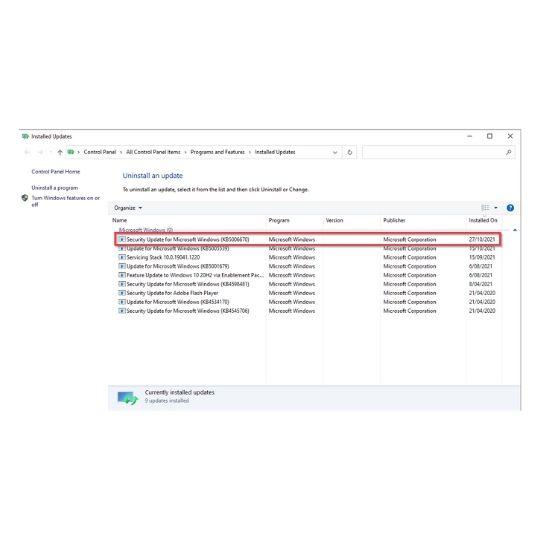Expand the address bar history dropdown

335,152
